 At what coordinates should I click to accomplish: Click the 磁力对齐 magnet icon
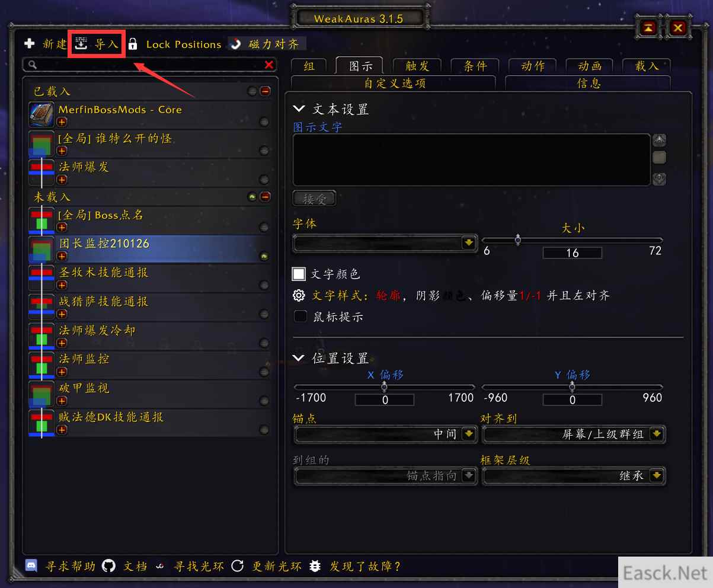click(x=236, y=44)
